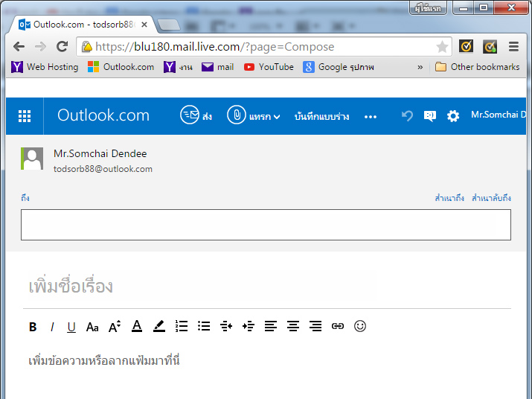The height and width of the screenshot is (399, 532).
Task: Click the save draft button
Action: [x=321, y=117]
